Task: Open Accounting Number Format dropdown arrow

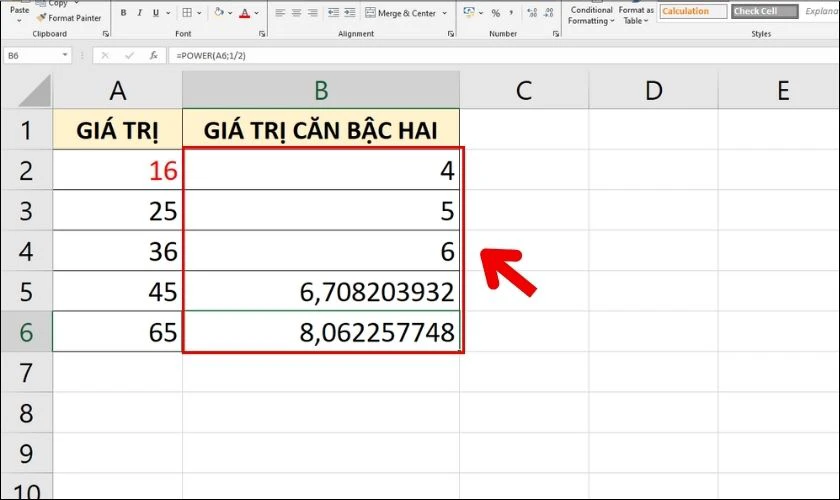Action: (x=481, y=13)
